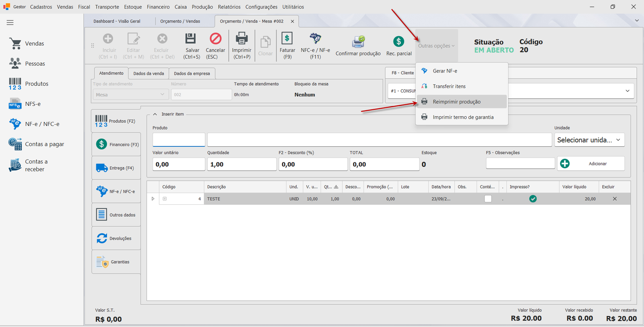Click the Imprimir printer icon

pyautogui.click(x=242, y=39)
